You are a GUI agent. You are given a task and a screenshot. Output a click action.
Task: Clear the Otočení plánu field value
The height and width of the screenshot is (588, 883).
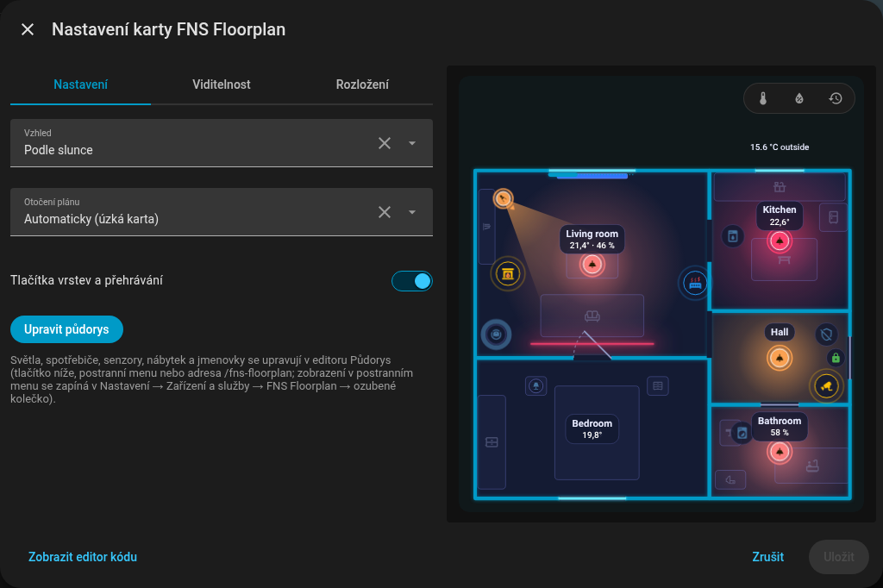pyautogui.click(x=385, y=212)
